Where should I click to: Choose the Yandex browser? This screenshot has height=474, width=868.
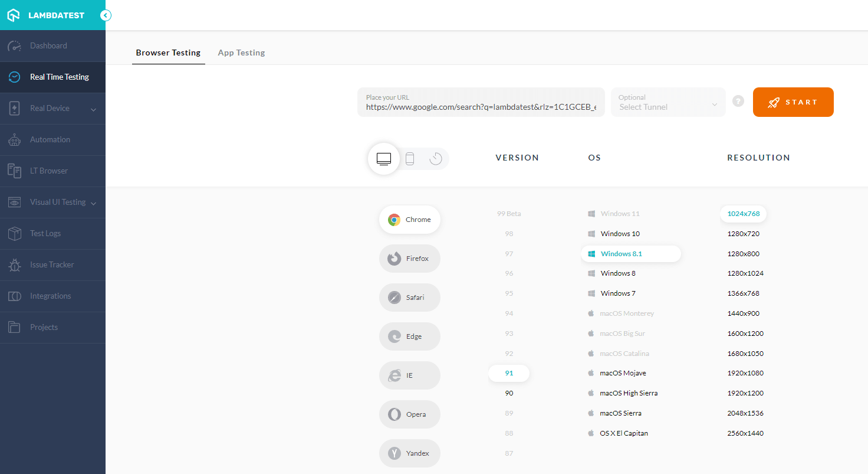coord(409,453)
